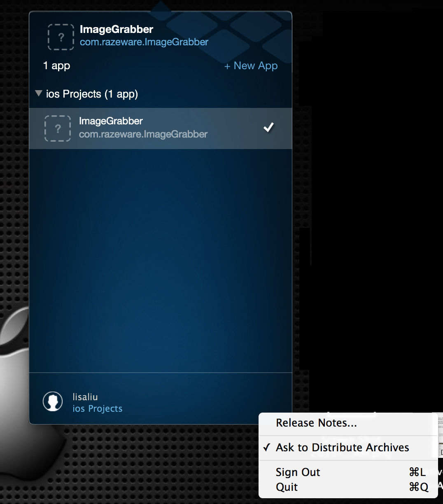Click checkmark on selected ImageGrabber row
This screenshot has height=504, width=443.
coord(268,128)
